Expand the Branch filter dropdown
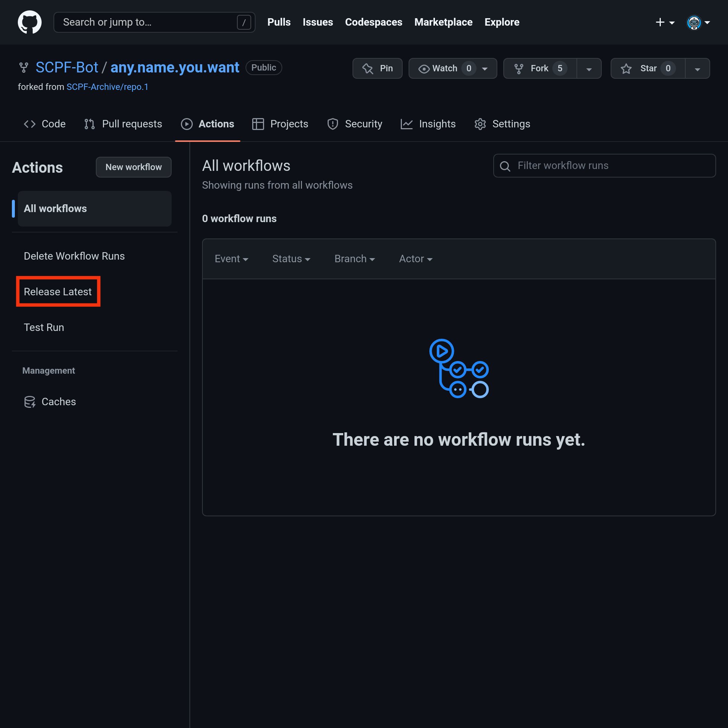 354,259
